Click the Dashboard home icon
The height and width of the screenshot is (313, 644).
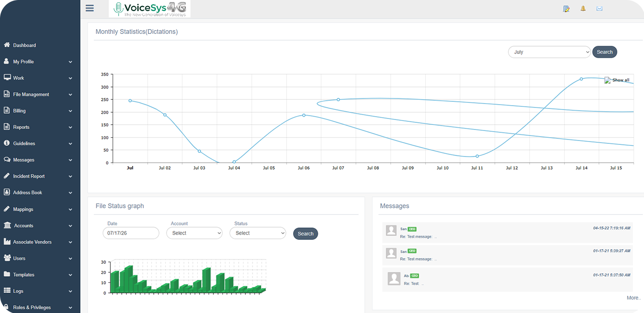pyautogui.click(x=7, y=45)
